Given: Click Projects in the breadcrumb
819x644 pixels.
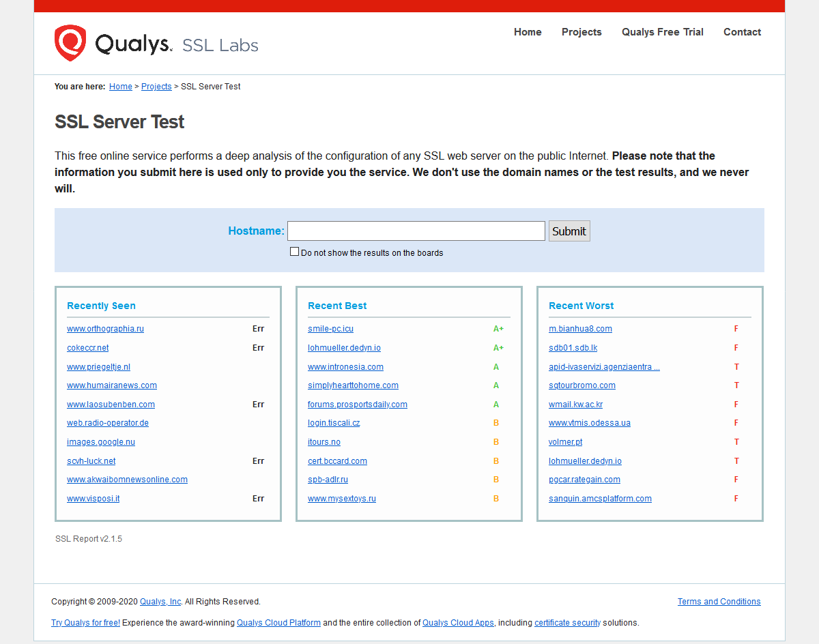Looking at the screenshot, I should (156, 87).
